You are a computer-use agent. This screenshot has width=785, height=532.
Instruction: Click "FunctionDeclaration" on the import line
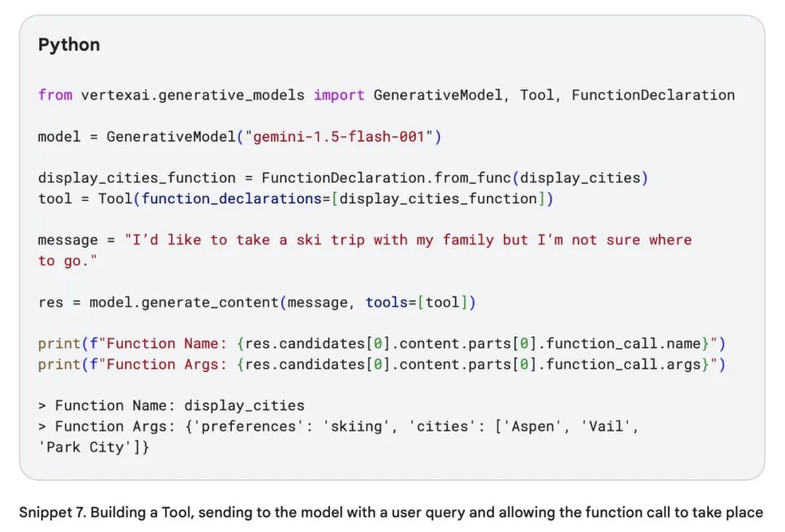pyautogui.click(x=653, y=95)
